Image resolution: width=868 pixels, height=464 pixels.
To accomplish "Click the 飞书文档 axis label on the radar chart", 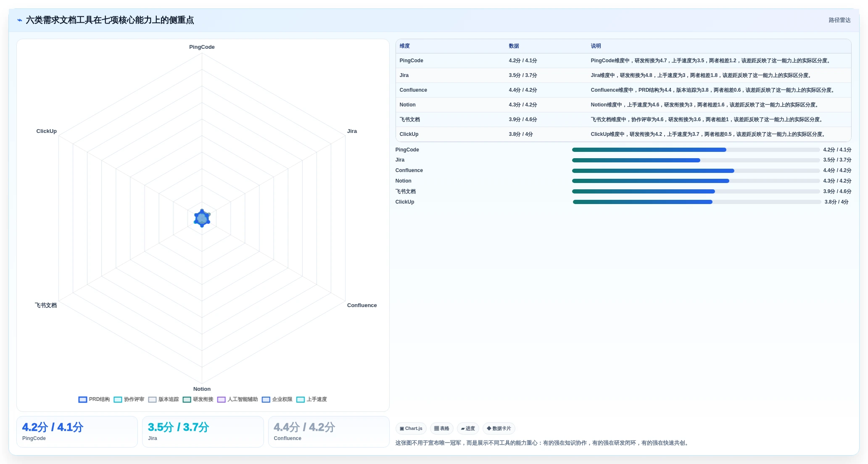I will click(46, 305).
